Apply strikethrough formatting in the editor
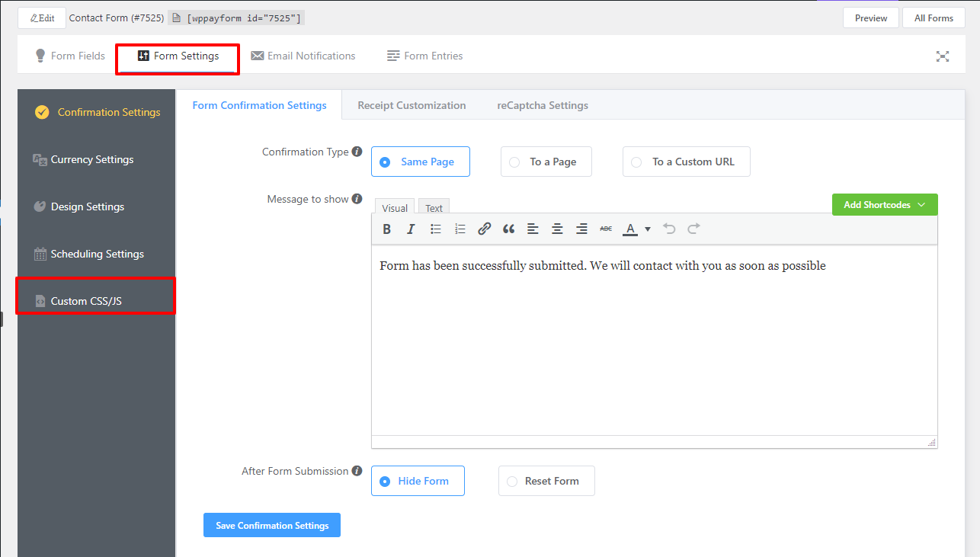The width and height of the screenshot is (980, 557). pyautogui.click(x=605, y=229)
